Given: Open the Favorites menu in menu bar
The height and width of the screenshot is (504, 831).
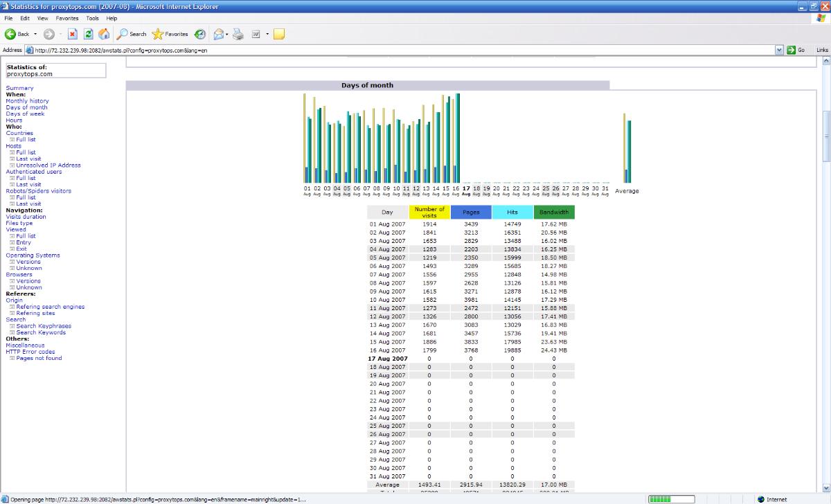Looking at the screenshot, I should click(67, 18).
